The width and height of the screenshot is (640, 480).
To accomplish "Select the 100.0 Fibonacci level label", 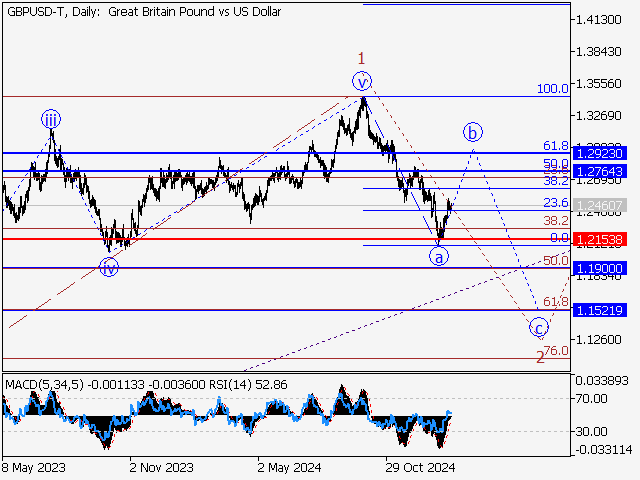I will 552,89.
